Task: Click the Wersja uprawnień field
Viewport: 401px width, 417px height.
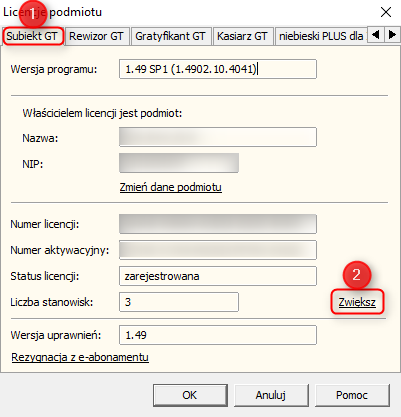Action: (x=218, y=335)
